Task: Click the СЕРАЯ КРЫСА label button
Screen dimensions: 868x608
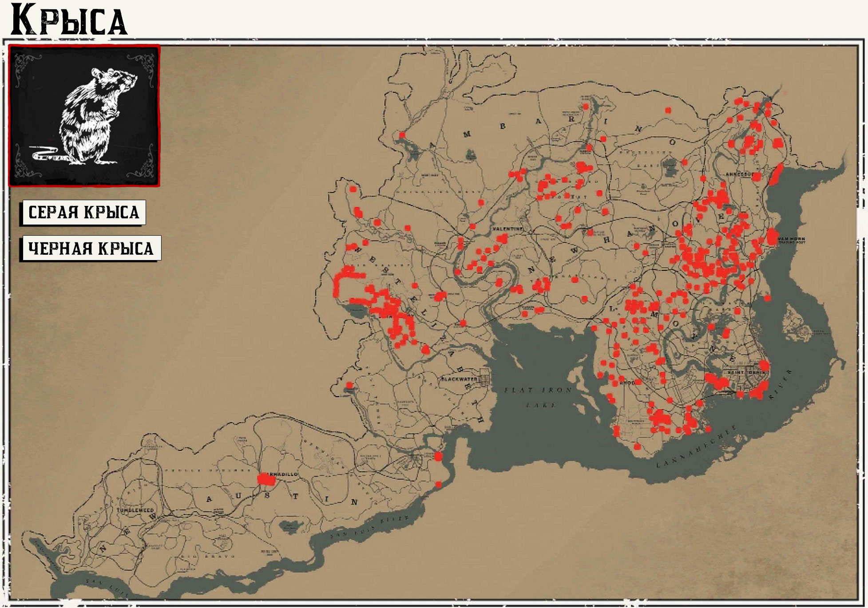Action: coord(83,212)
